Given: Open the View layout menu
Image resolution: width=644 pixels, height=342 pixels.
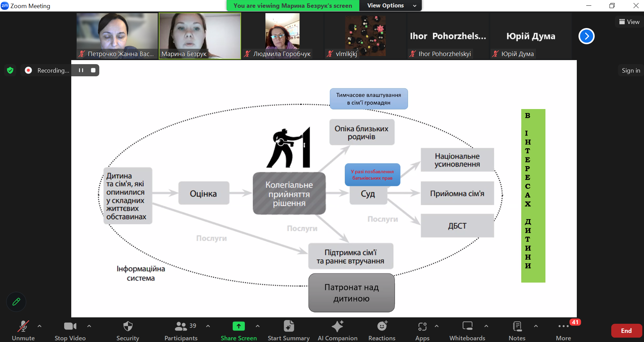Looking at the screenshot, I should tap(629, 22).
